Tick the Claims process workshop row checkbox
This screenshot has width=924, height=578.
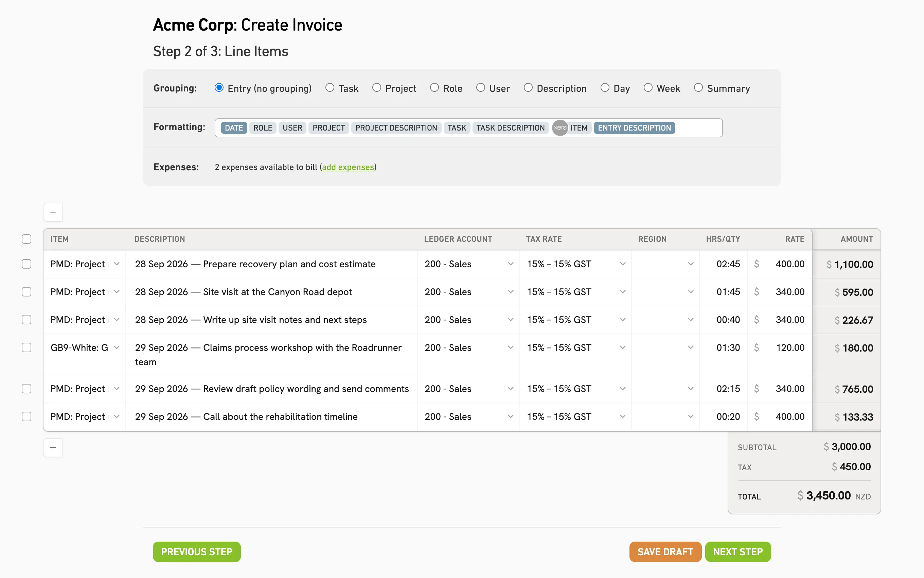[x=26, y=348]
